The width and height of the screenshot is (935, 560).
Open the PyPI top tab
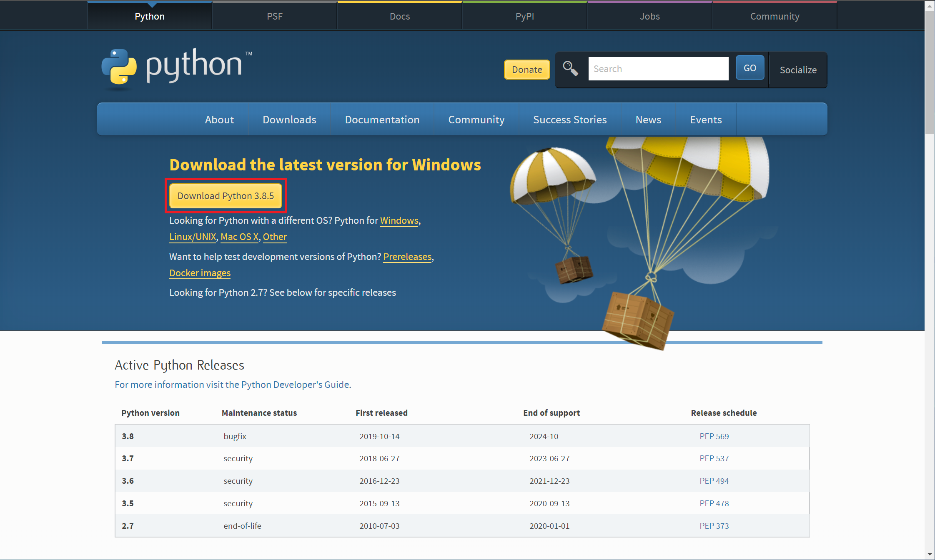pos(524,16)
